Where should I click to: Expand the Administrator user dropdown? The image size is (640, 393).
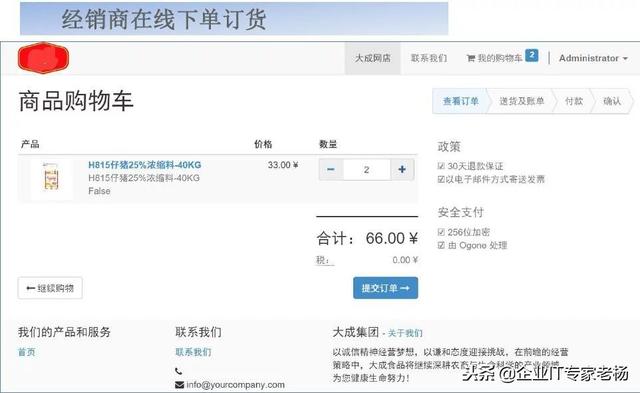coord(593,58)
